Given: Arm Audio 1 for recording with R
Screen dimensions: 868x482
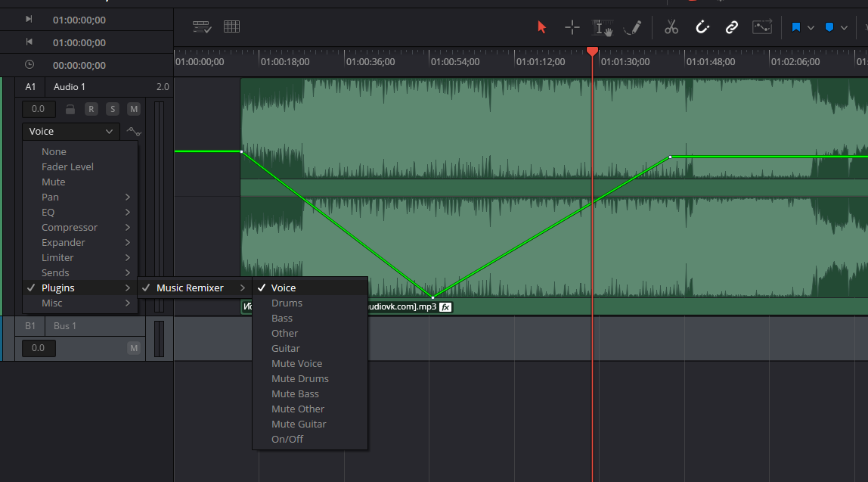Looking at the screenshot, I should point(91,109).
